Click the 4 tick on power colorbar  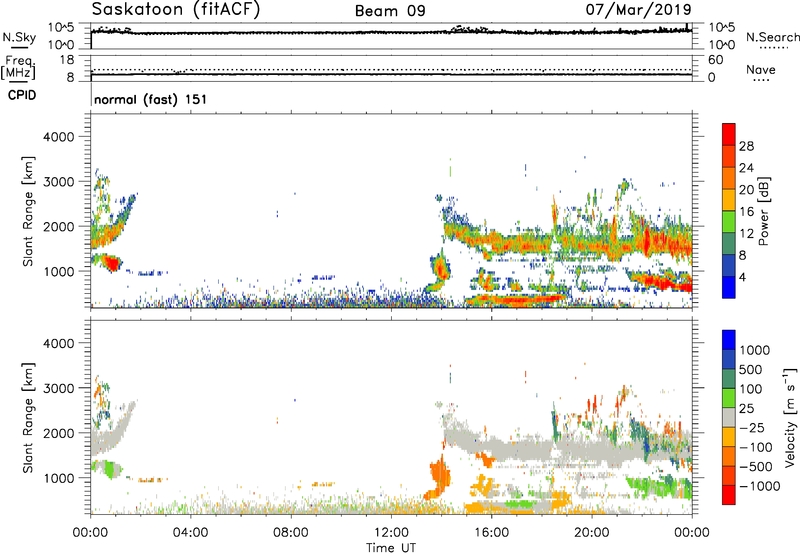coord(743,277)
